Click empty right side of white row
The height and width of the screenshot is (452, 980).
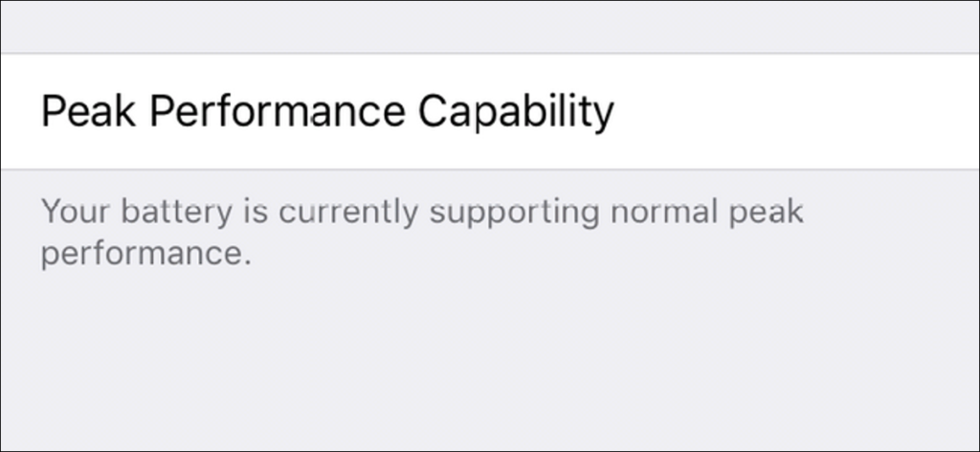813,112
